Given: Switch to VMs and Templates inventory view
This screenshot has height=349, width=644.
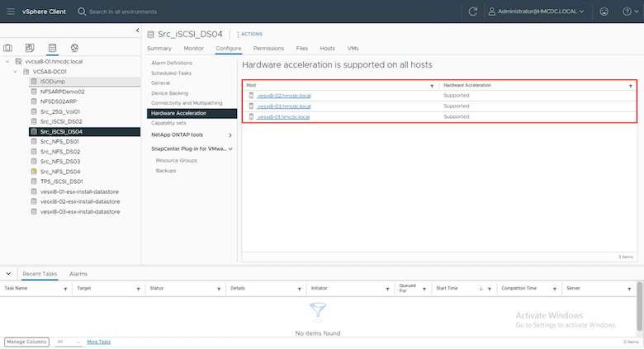Looking at the screenshot, I should (30, 49).
